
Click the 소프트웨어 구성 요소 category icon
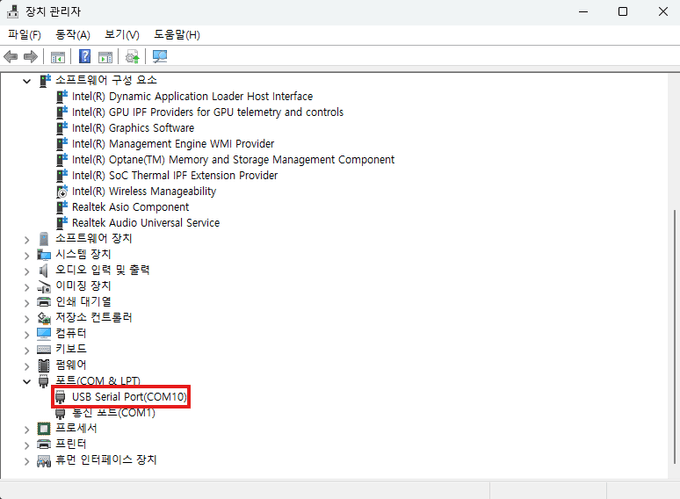coord(44,80)
